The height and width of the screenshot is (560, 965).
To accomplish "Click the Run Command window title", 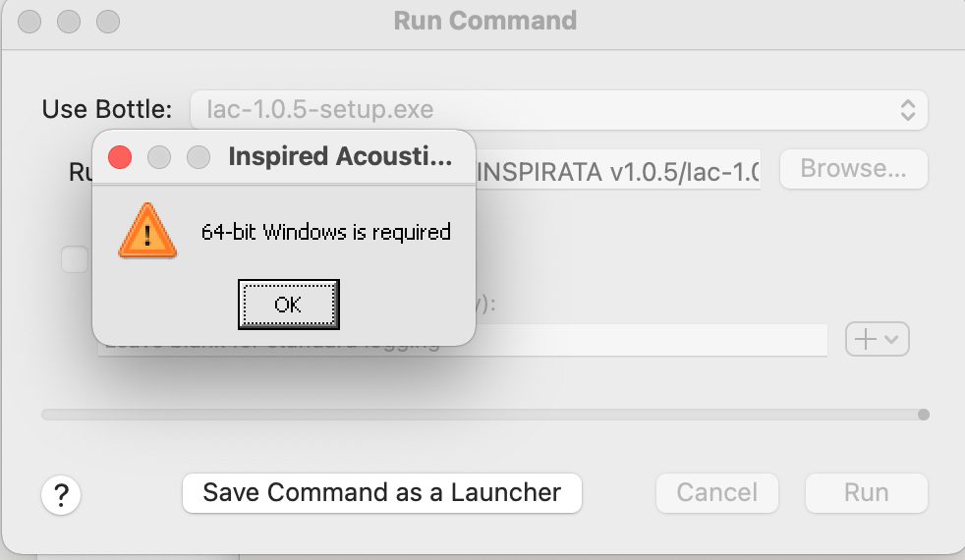I will point(485,21).
